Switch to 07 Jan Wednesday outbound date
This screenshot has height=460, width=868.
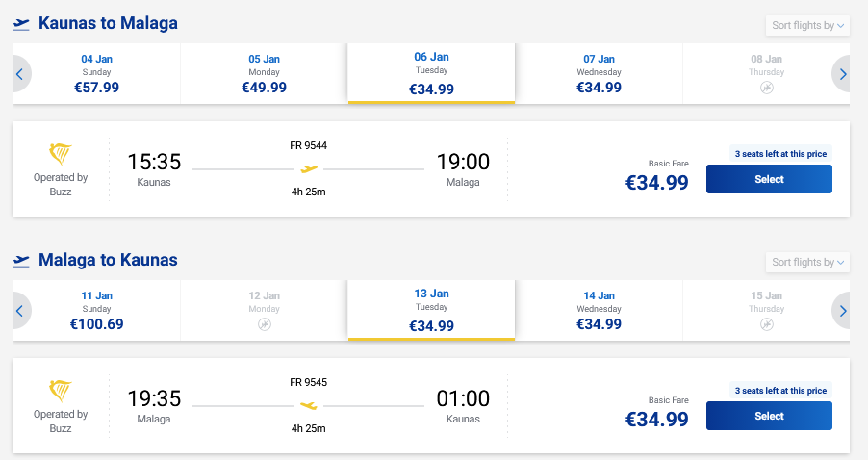[599, 73]
